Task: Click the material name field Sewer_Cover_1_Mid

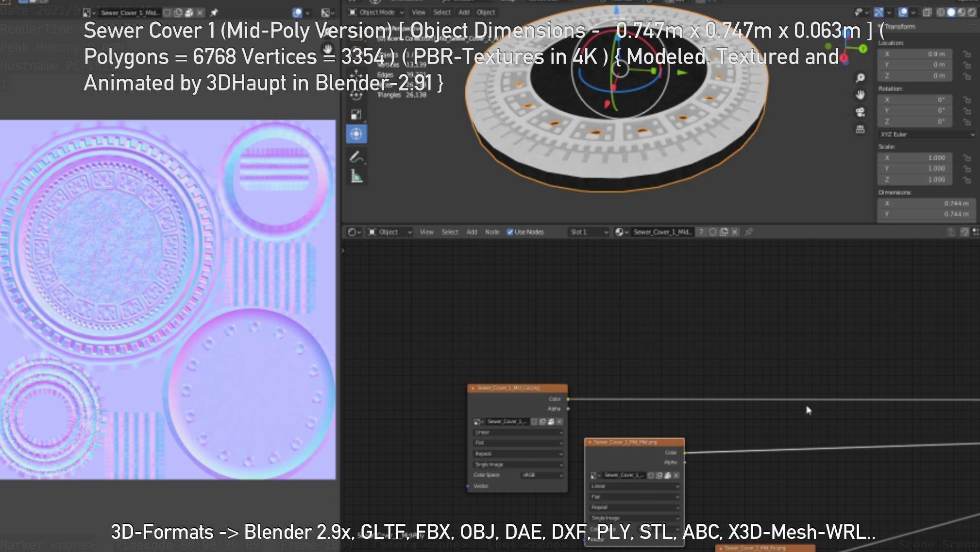Action: point(662,232)
